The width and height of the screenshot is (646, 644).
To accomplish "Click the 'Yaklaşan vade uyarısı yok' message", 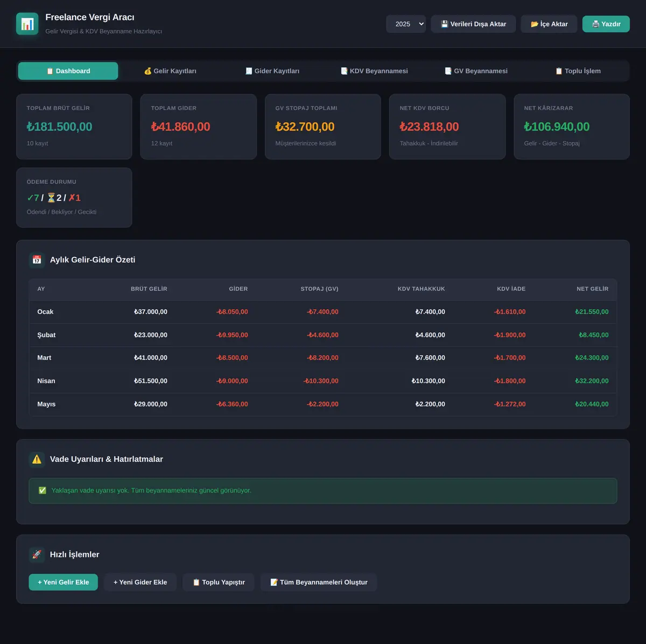I will (151, 491).
